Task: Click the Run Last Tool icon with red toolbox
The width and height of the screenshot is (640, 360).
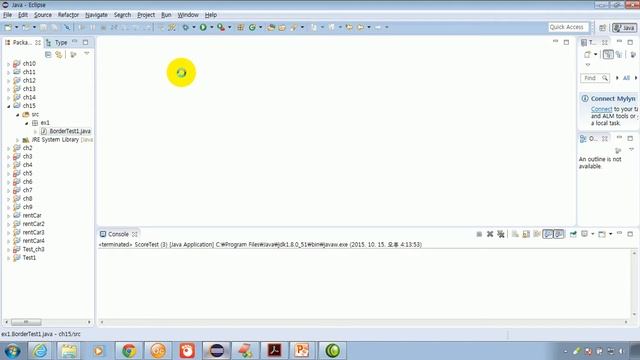Action: [221, 27]
